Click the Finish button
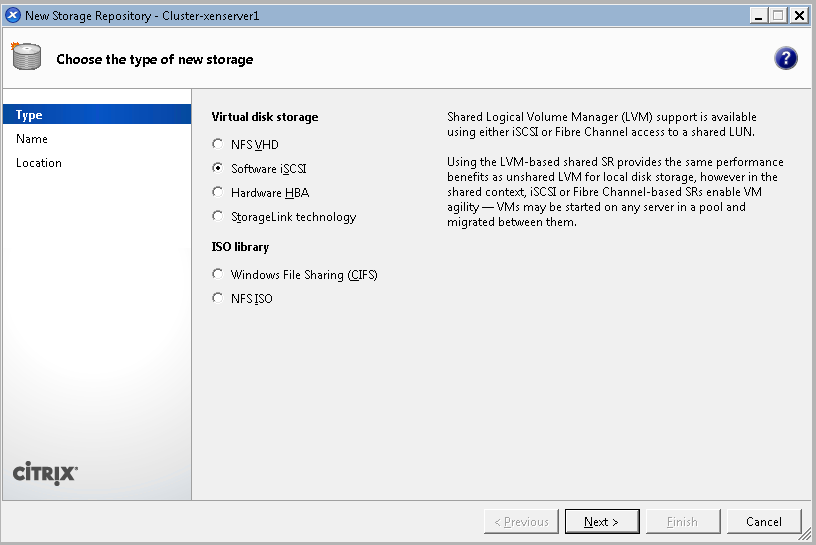 click(x=682, y=522)
